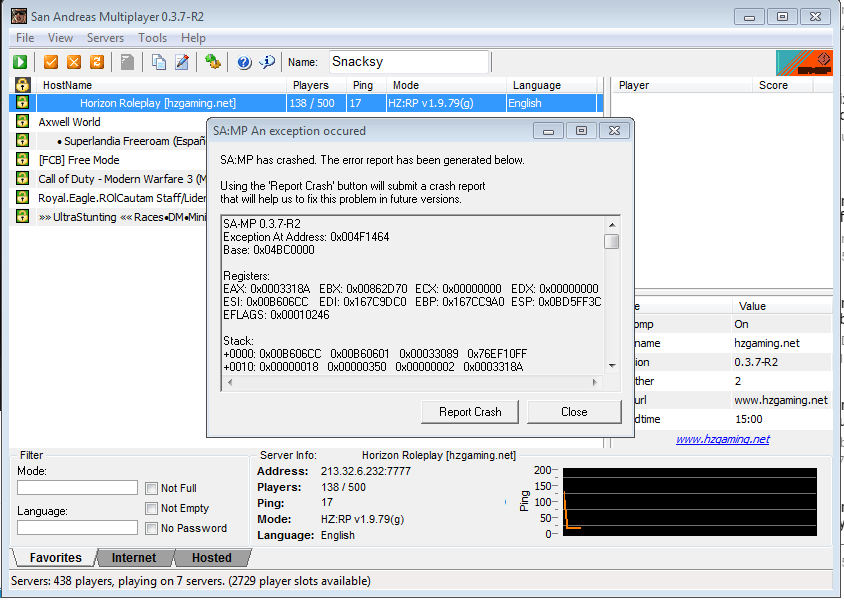Click the orange Refresh Server icon
Viewport: 844px width, 600px height.
click(x=97, y=62)
